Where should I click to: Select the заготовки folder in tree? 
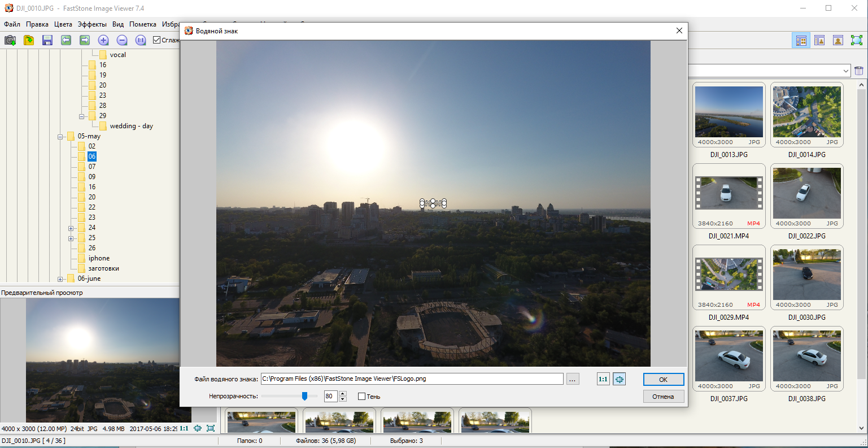pyautogui.click(x=103, y=268)
